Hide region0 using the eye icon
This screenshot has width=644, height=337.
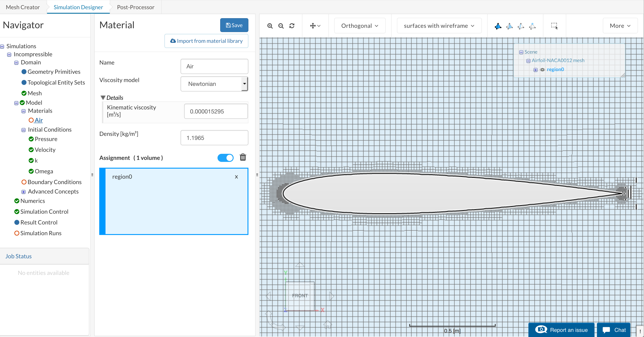pos(542,70)
